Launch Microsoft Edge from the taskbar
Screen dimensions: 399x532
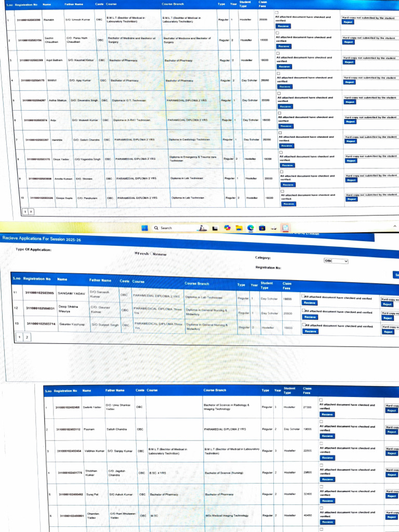tap(250, 228)
